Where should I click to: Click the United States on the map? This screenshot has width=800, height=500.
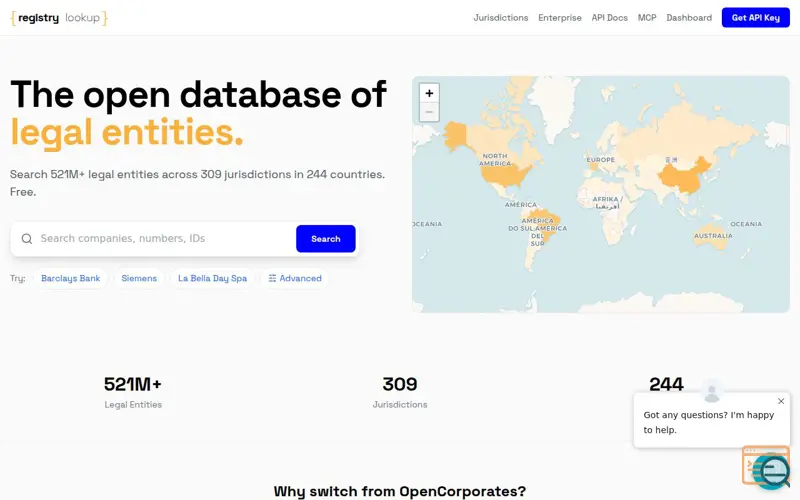coord(504,174)
